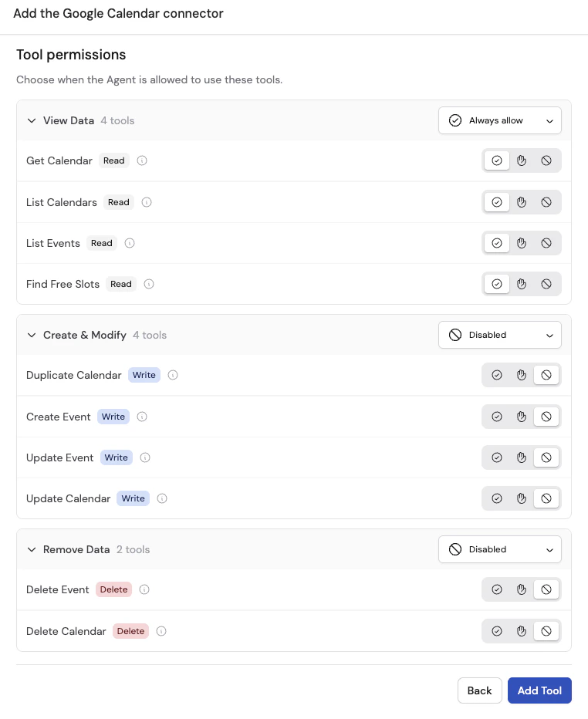Show info tooltip for Delete Event
This screenshot has height=719, width=588.
pyautogui.click(x=144, y=589)
